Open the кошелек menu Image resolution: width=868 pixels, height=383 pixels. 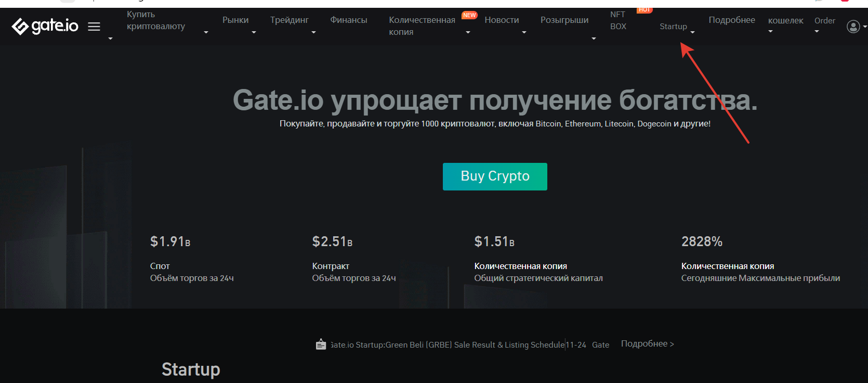click(x=786, y=20)
